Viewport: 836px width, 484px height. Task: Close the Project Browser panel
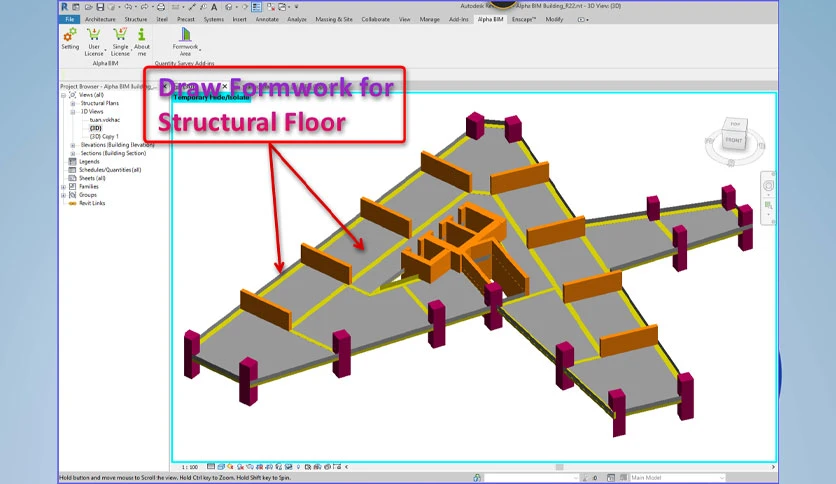tap(165, 86)
